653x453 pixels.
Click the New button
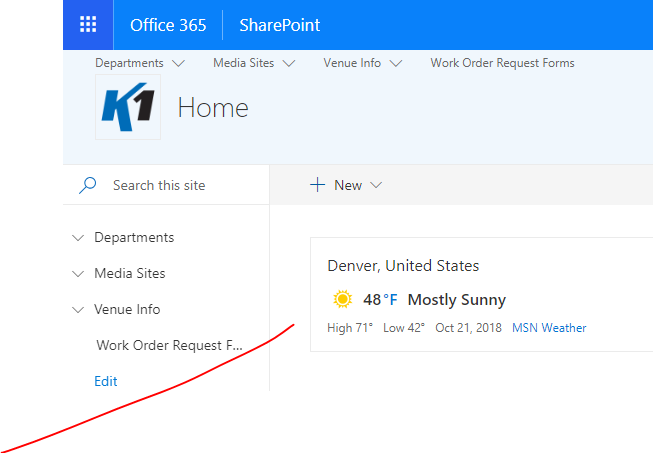tap(346, 185)
